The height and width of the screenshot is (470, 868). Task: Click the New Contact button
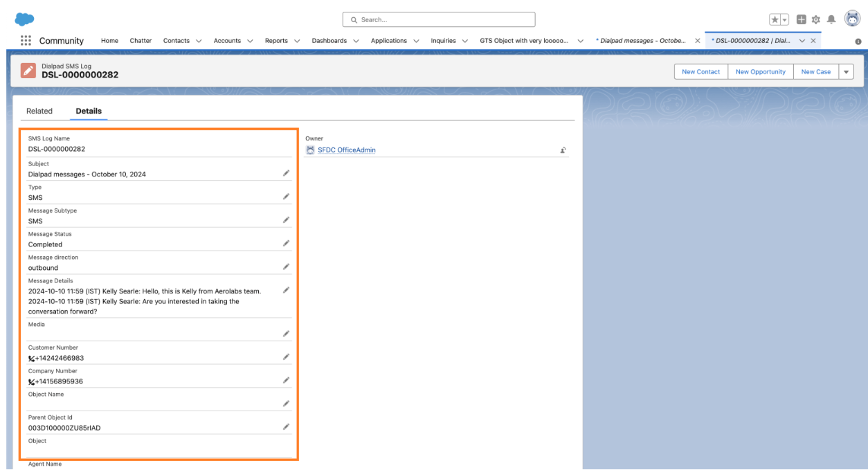coord(700,72)
